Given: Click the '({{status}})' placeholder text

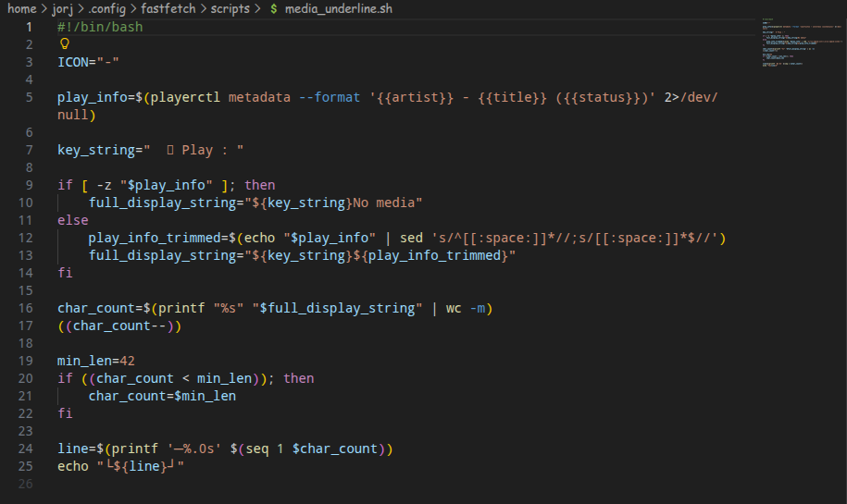Looking at the screenshot, I should tap(602, 97).
